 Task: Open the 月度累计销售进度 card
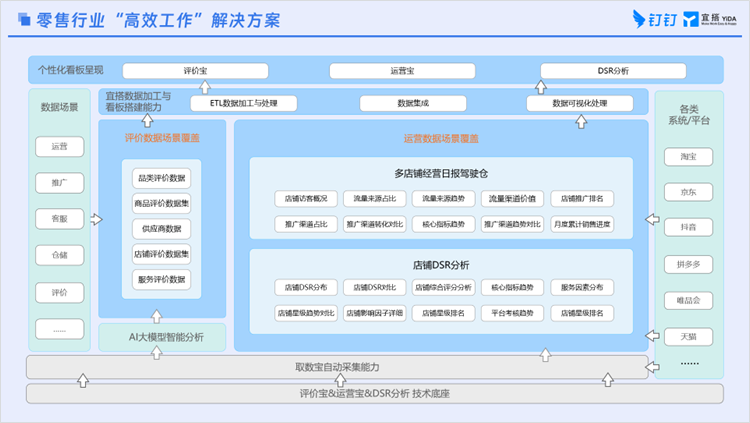point(582,224)
